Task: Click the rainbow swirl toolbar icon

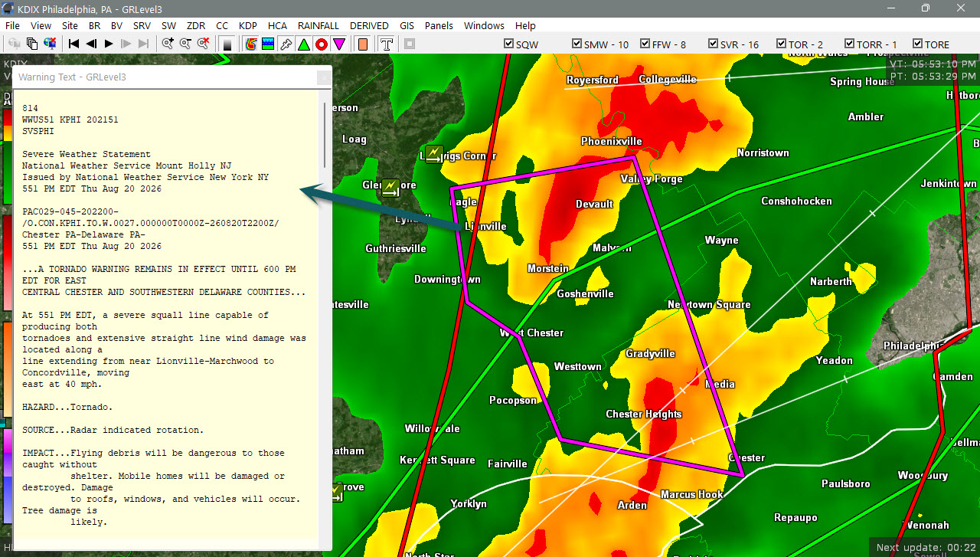Action: click(250, 44)
